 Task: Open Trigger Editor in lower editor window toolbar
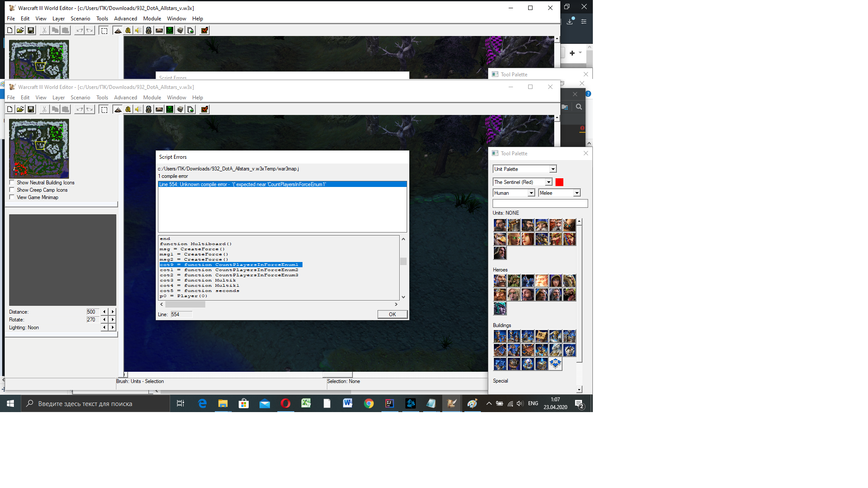(x=128, y=109)
